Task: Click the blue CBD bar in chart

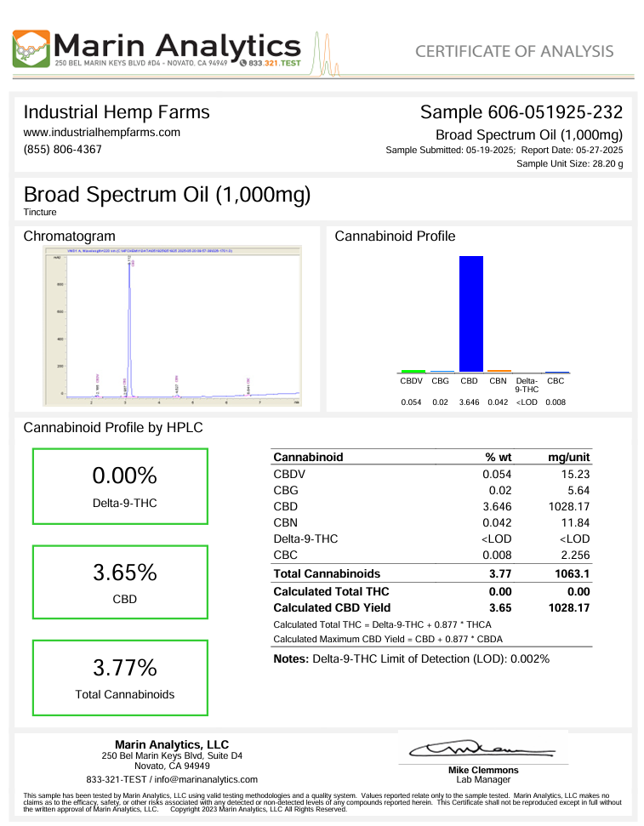Action: [471, 314]
